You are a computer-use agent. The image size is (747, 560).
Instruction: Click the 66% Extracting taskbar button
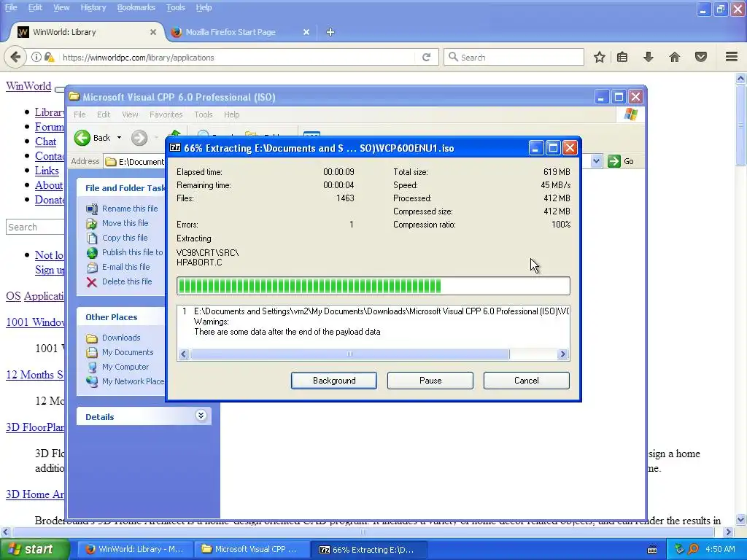368,550
